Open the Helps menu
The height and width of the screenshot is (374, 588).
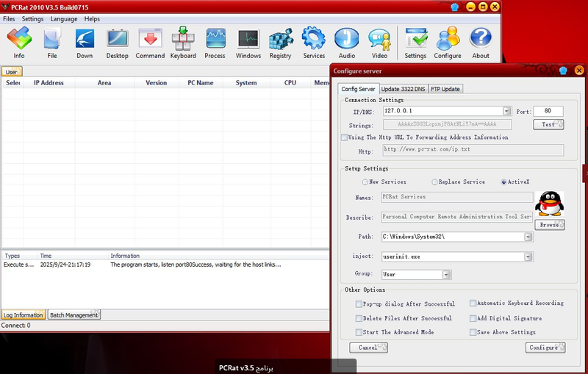click(x=92, y=19)
